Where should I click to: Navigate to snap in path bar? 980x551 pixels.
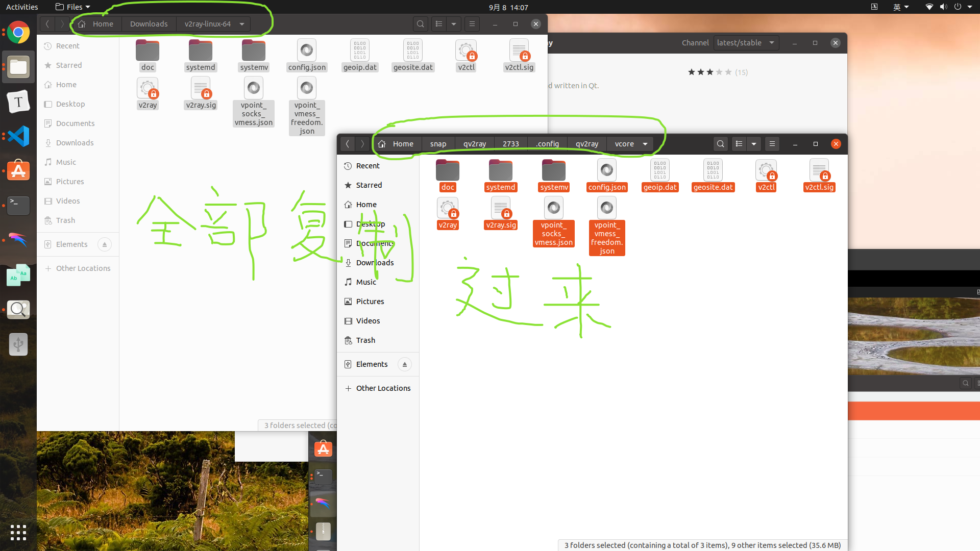pos(438,144)
